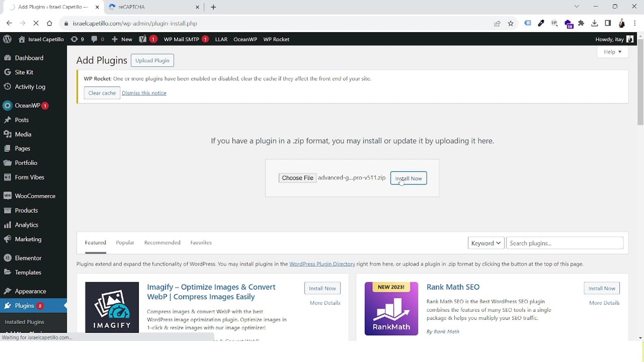Click the Templates folder icon
This screenshot has width=644, height=362.
pyautogui.click(x=8, y=273)
